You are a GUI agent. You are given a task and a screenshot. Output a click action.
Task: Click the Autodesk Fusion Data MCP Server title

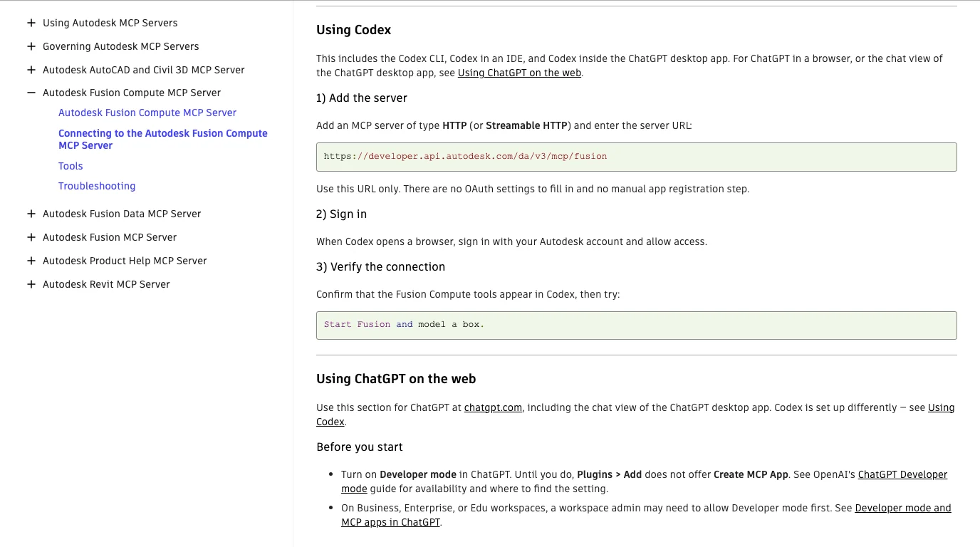tap(122, 214)
